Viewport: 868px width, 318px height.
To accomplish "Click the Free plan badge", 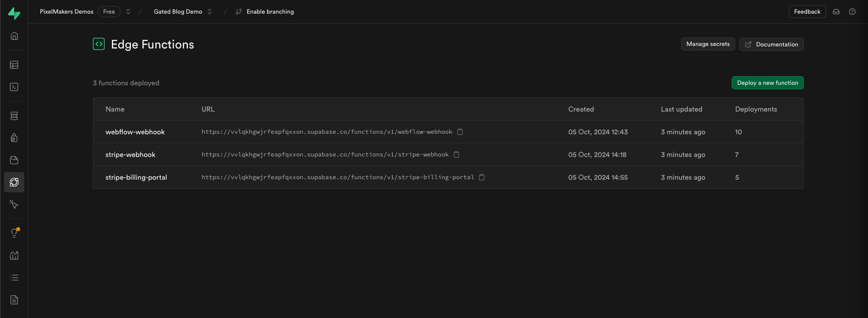I will point(109,12).
